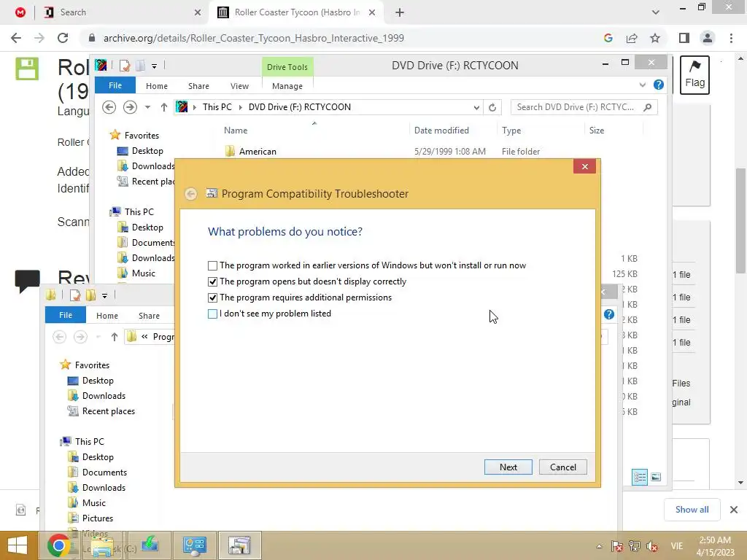Select Desktop under Favorites in DVD window
The height and width of the screenshot is (560, 747).
point(147,151)
